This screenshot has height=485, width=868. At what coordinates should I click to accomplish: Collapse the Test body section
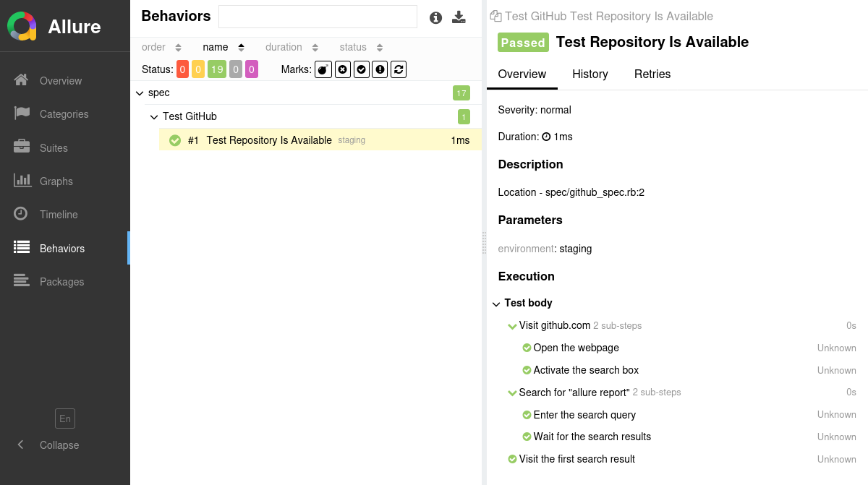[x=496, y=304]
